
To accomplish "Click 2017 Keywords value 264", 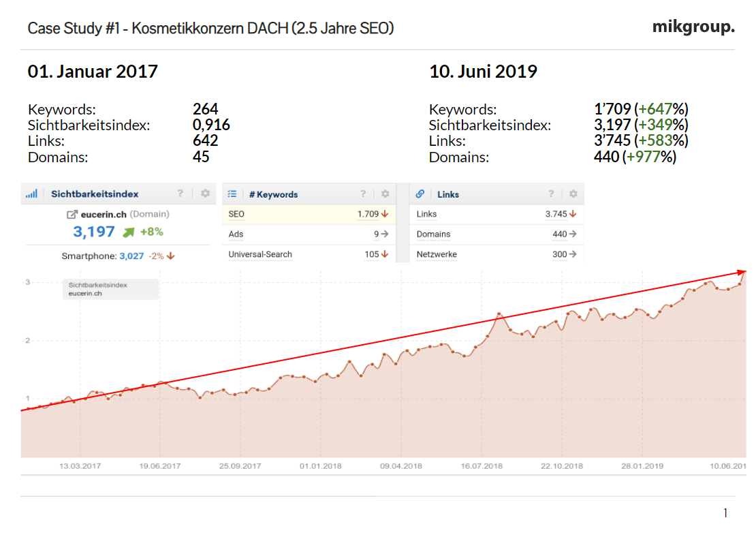I will pyautogui.click(x=206, y=109).
